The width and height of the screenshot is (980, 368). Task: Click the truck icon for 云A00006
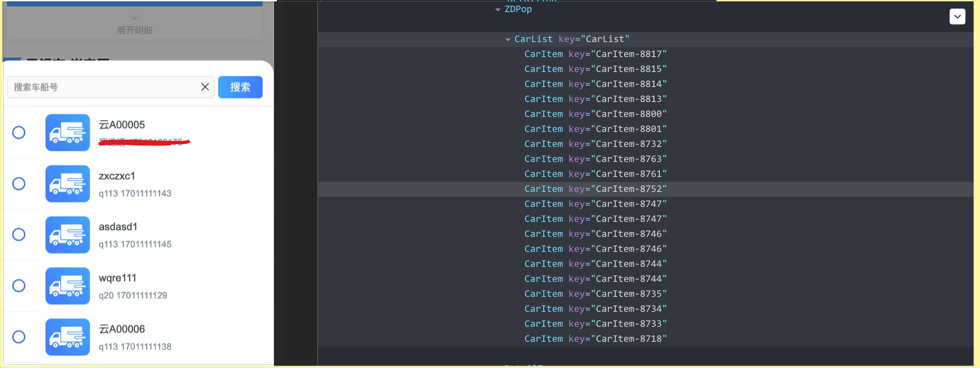tap(67, 337)
